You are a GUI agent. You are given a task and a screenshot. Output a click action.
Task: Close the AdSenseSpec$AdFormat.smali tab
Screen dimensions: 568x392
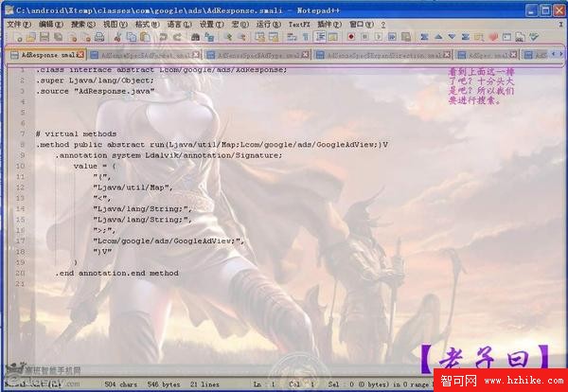(196, 54)
